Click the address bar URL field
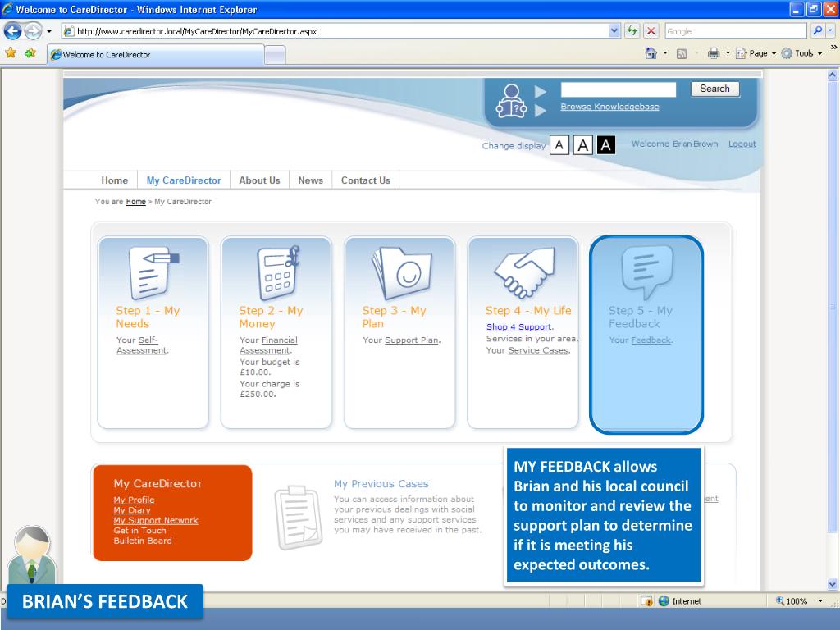 click(335, 31)
